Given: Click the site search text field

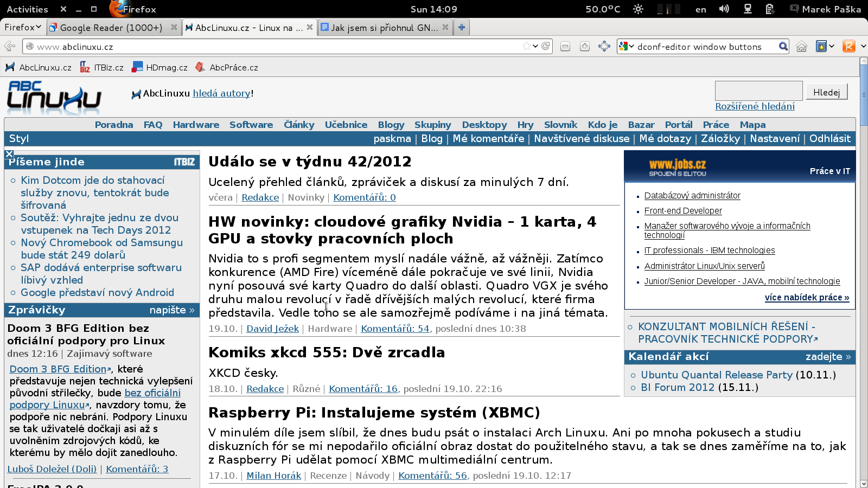Looking at the screenshot, I should point(758,91).
